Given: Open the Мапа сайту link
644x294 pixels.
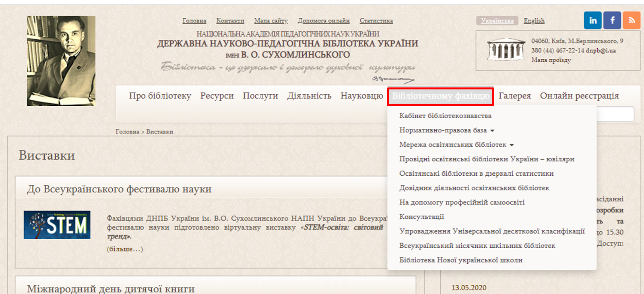Looking at the screenshot, I should [271, 21].
